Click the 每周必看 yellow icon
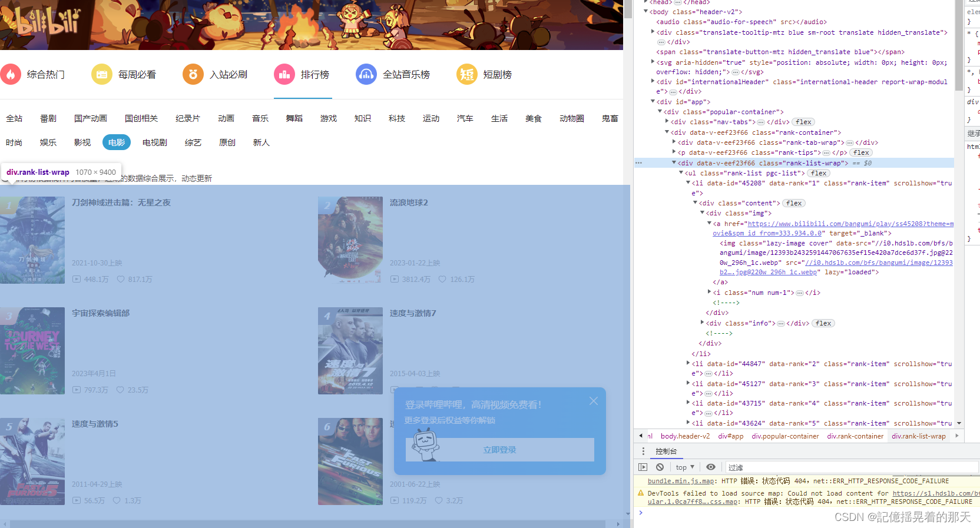 point(102,74)
